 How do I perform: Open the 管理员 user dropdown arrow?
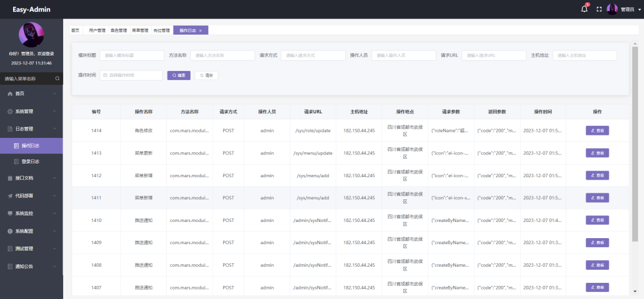click(x=640, y=10)
